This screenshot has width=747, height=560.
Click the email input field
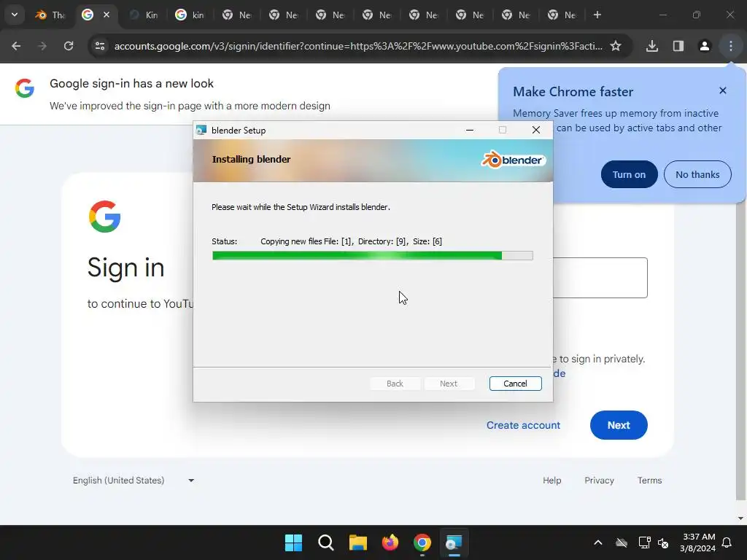[x=600, y=278]
